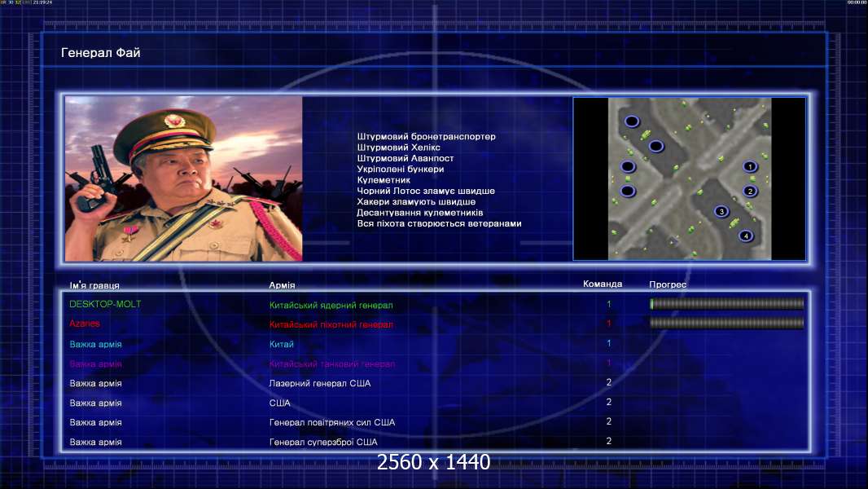Click the 'Прогрес' column header
The height and width of the screenshot is (489, 868).
tap(668, 284)
